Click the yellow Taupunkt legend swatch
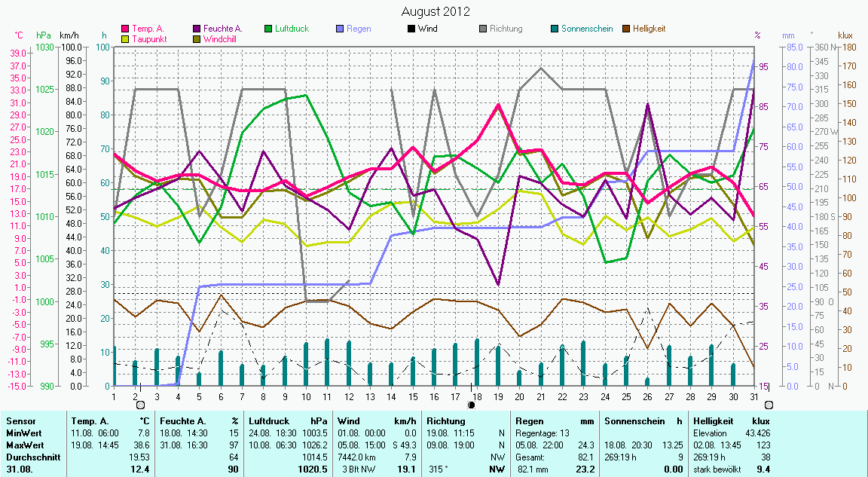 (x=125, y=38)
